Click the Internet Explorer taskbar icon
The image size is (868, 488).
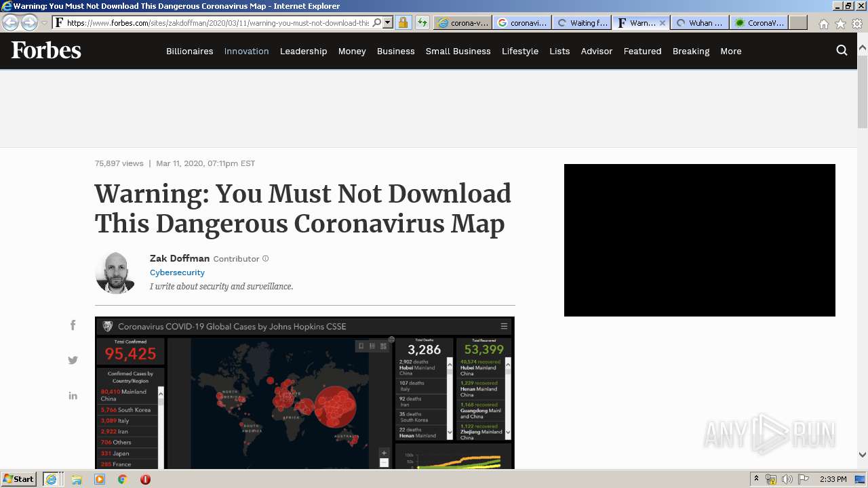coord(52,479)
